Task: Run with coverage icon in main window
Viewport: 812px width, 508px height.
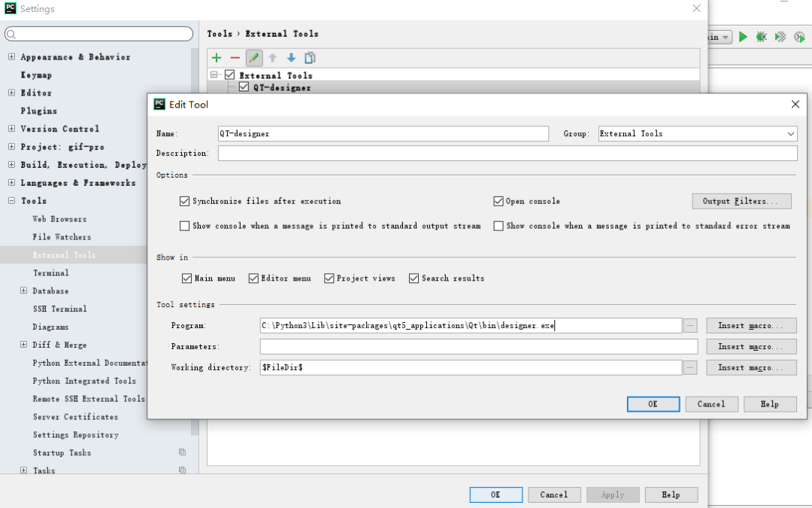Action: [x=780, y=37]
